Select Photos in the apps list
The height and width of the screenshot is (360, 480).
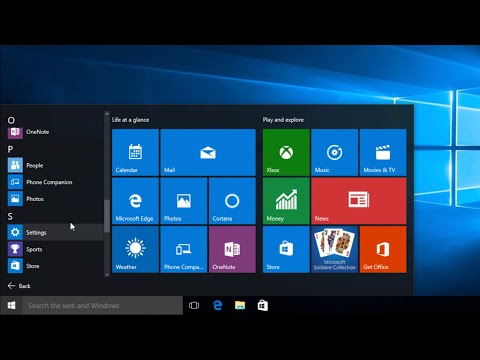pos(53,199)
